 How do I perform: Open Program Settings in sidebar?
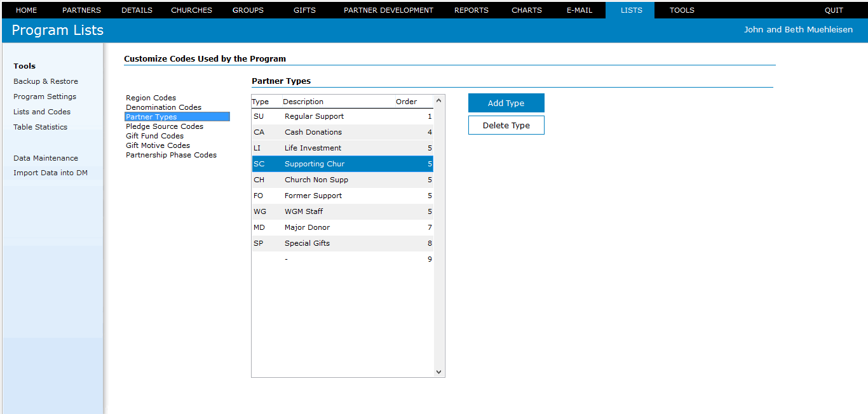pyautogui.click(x=44, y=97)
